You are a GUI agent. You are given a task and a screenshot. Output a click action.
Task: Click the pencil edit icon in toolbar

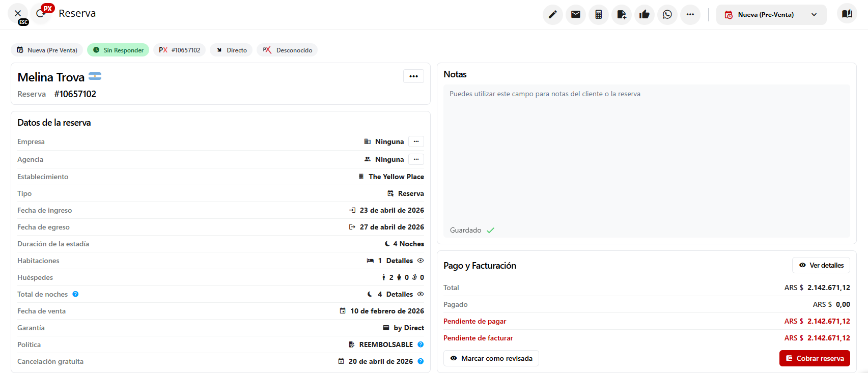[x=552, y=15]
